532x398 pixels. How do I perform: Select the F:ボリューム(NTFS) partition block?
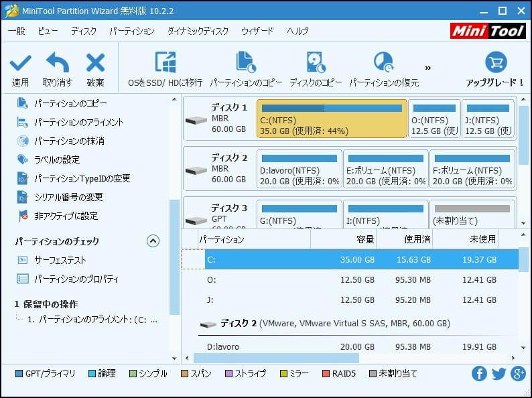[472, 169]
